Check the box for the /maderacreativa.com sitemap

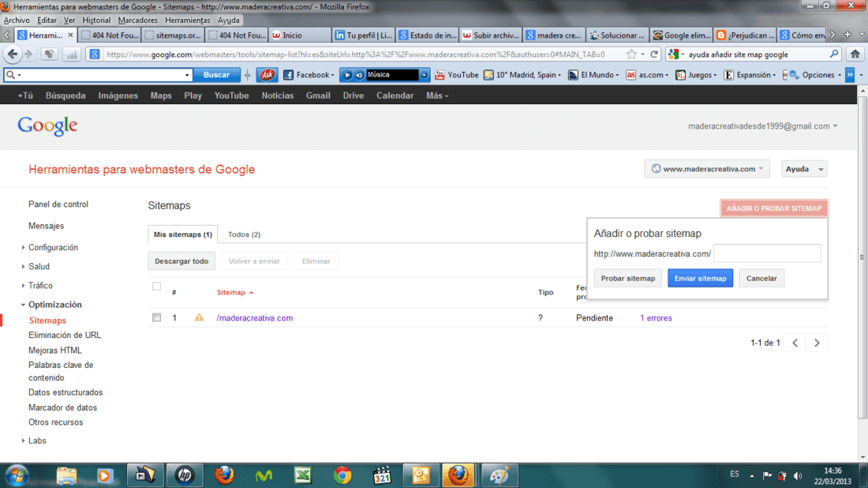click(x=157, y=317)
